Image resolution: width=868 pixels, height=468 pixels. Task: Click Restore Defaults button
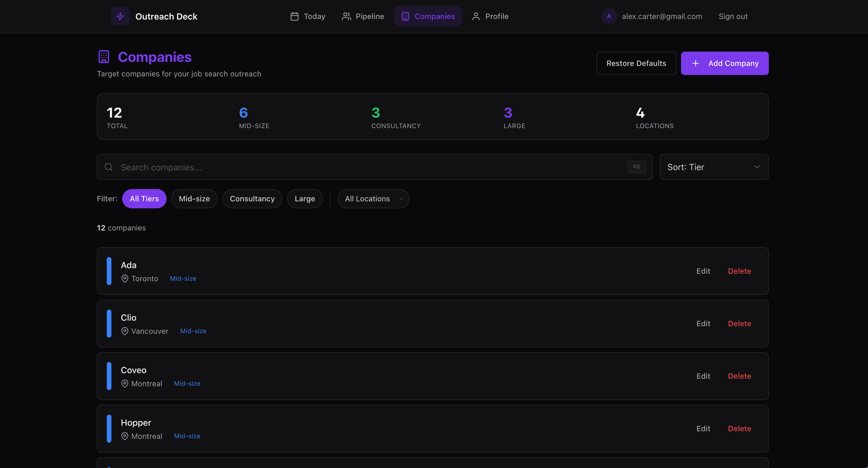[x=636, y=63]
